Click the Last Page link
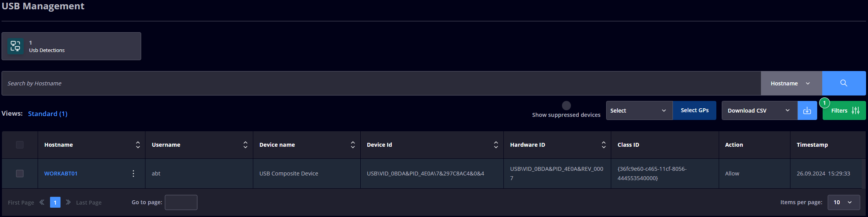Viewport: 868px width, 217px height. 89,203
